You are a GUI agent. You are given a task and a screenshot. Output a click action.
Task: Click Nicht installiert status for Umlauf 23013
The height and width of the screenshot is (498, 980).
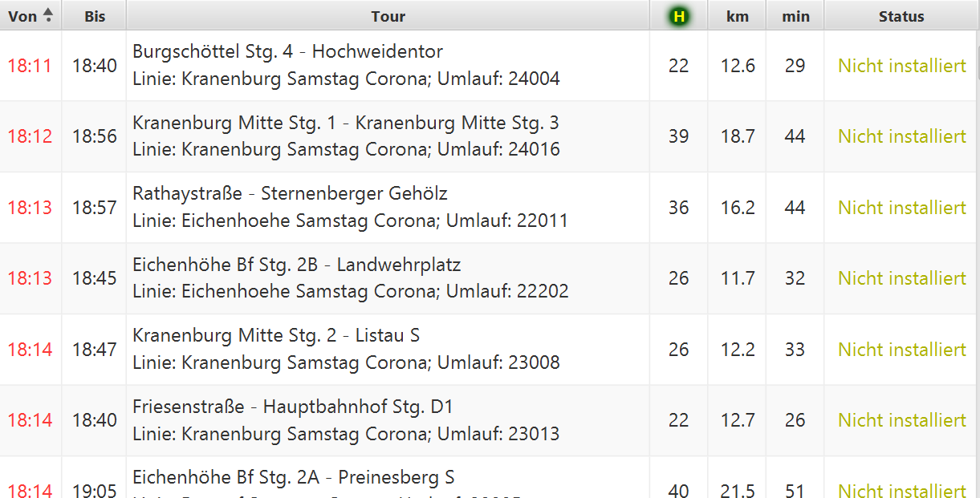pyautogui.click(x=902, y=420)
